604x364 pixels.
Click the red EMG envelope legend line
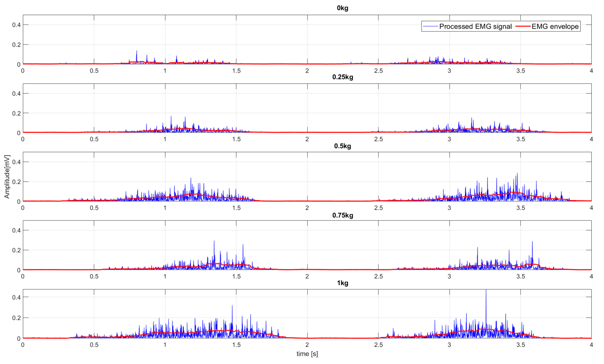tap(523, 26)
